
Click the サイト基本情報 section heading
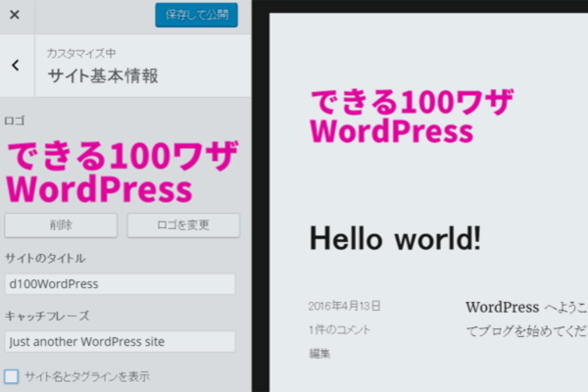pos(103,76)
